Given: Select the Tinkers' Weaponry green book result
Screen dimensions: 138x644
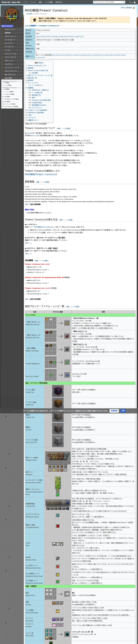Looking at the screenshot, I should click(67, 362).
